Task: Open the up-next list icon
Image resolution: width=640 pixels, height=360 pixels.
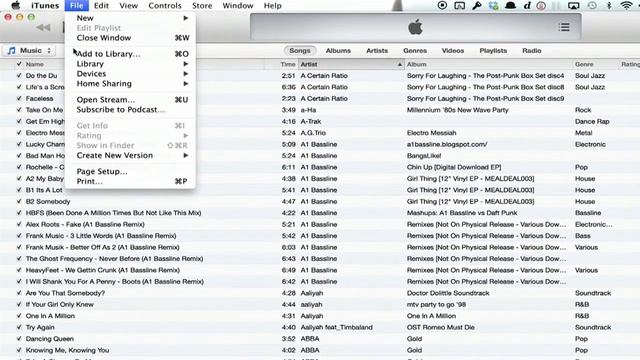Action: [564, 27]
